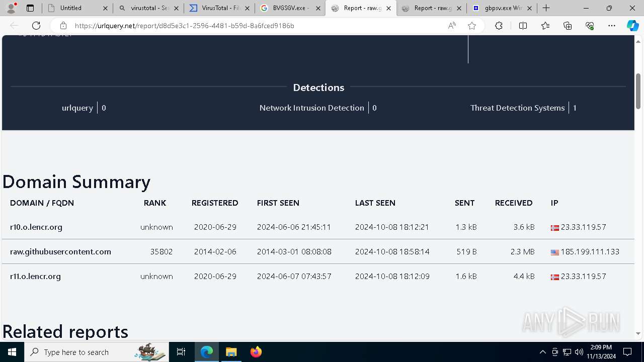This screenshot has width=644, height=362.
Task: Add this page to favorites star
Action: (472, 26)
